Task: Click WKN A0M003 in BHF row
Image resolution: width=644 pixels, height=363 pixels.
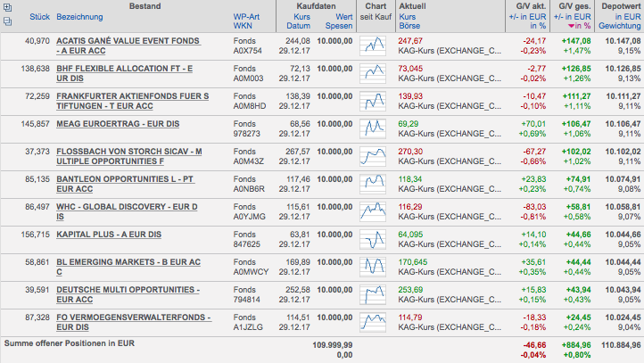Action: [x=248, y=78]
